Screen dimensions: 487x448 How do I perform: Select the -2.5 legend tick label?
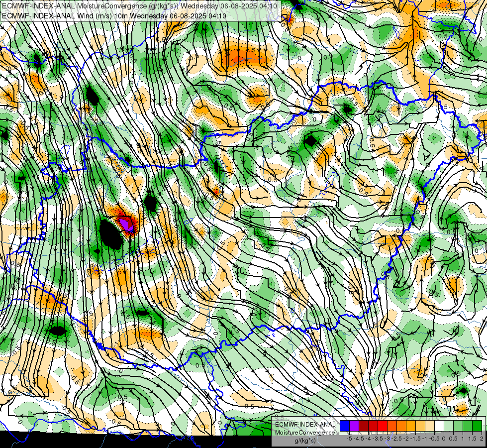(x=397, y=439)
